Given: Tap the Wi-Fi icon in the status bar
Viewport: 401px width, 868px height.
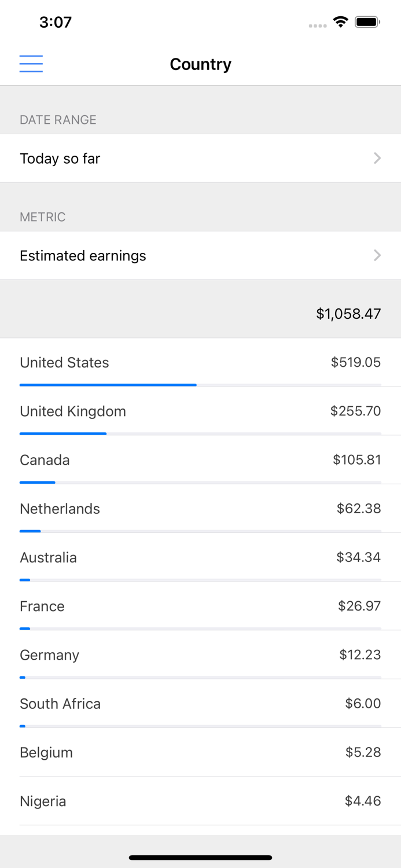Looking at the screenshot, I should click(x=341, y=21).
